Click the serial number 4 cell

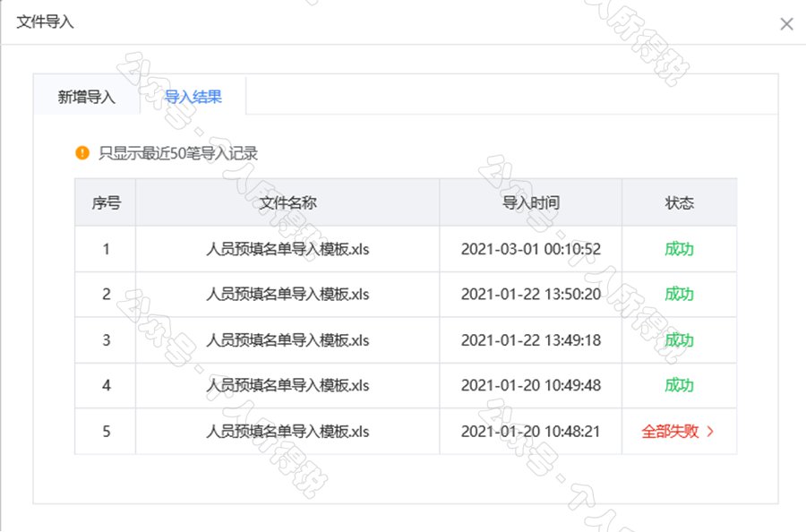(x=106, y=385)
